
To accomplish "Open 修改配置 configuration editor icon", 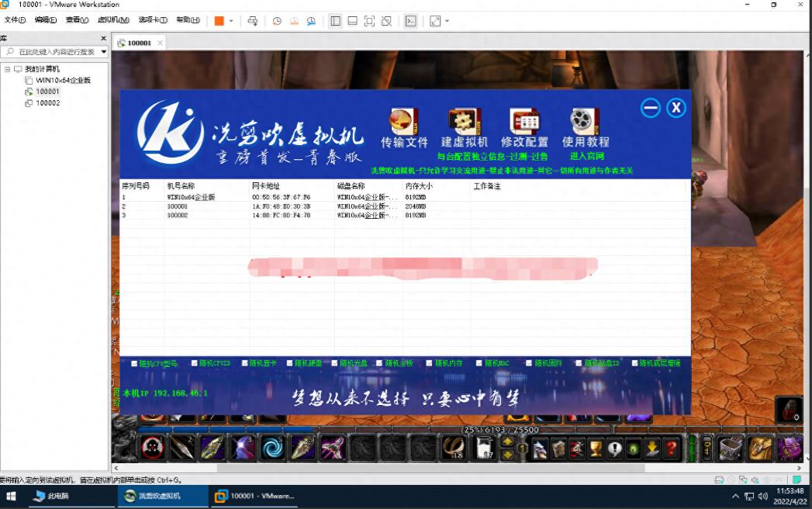I will click(524, 123).
